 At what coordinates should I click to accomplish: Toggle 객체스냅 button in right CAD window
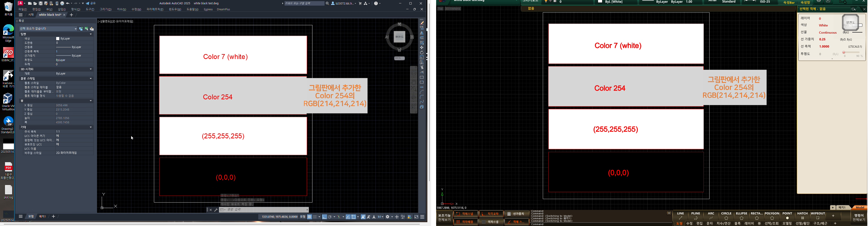point(466,214)
